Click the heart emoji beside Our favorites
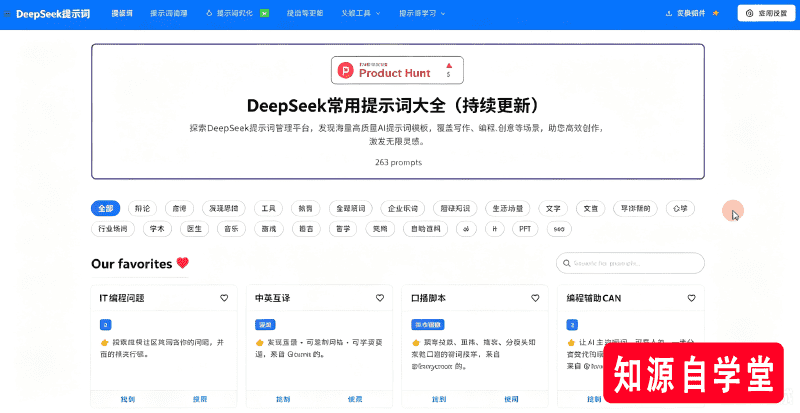This screenshot has width=800, height=413. [x=183, y=263]
